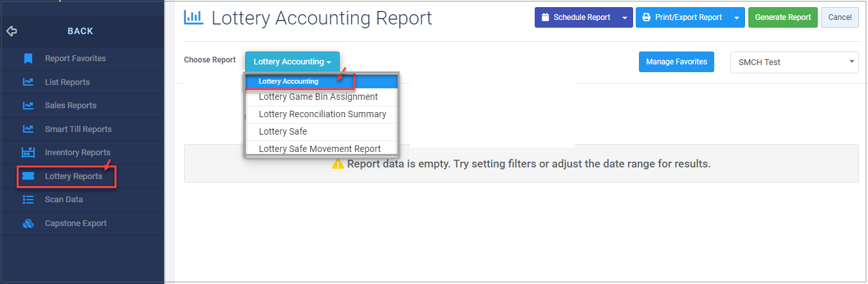The height and width of the screenshot is (284, 868).
Task: Click the Cancel button
Action: pos(840,17)
